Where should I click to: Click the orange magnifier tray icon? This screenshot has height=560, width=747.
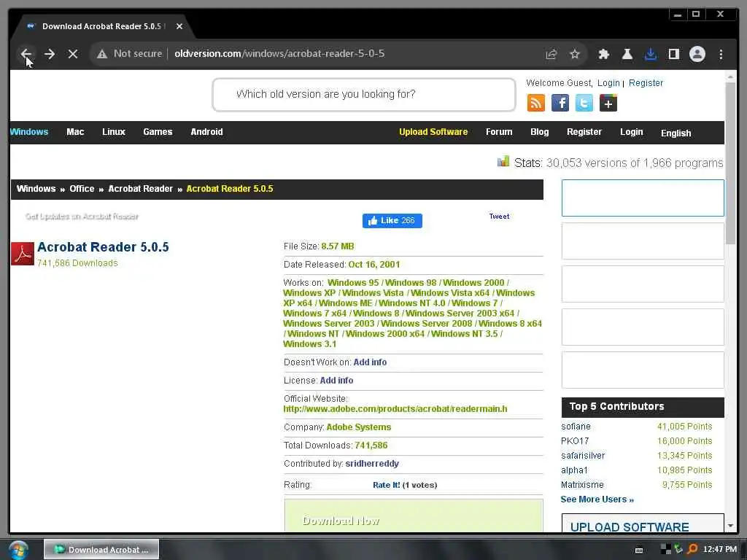(692, 550)
